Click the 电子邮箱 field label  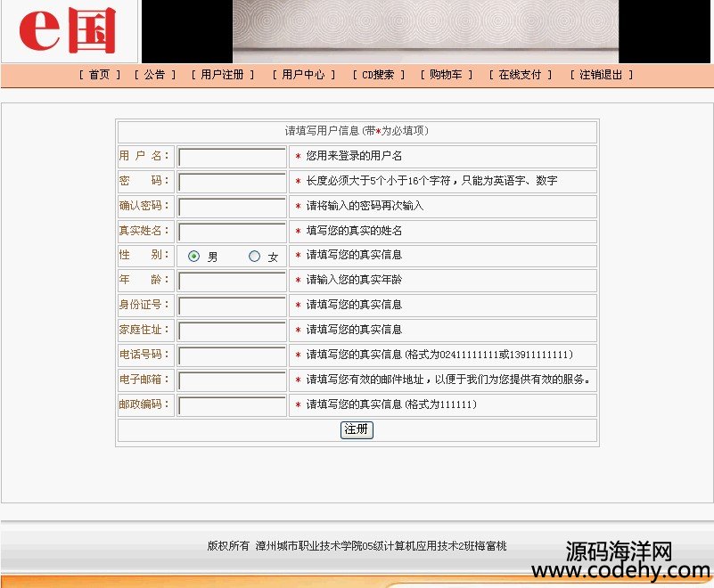(x=144, y=380)
